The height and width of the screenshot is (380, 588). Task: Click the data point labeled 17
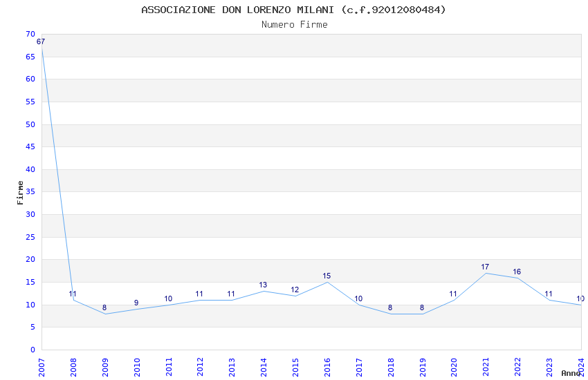tap(486, 273)
